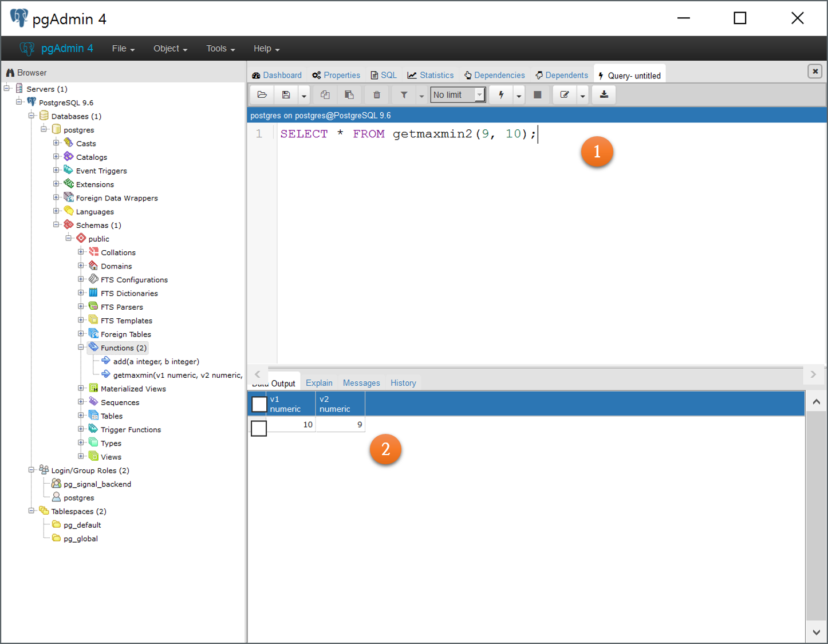Viewport: 828px width, 644px height.
Task: Open the Help menu
Action: (266, 49)
